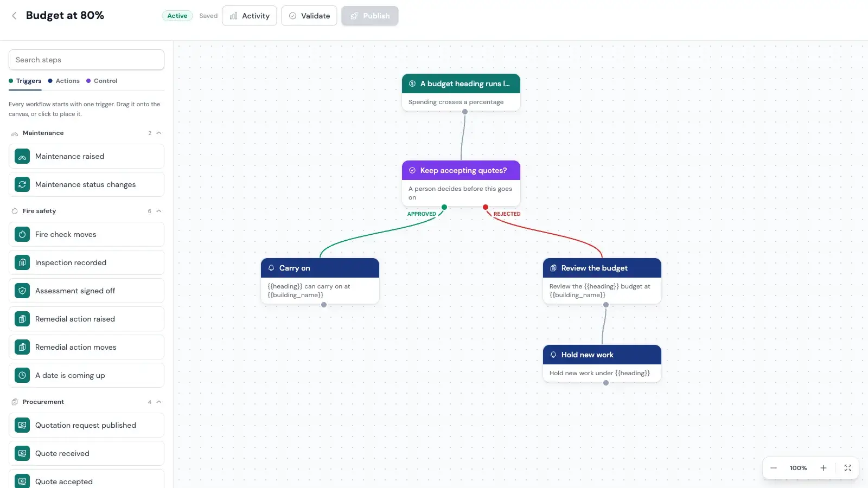Click the Fire check moves icon
The height and width of the screenshot is (488, 868).
[22, 234]
